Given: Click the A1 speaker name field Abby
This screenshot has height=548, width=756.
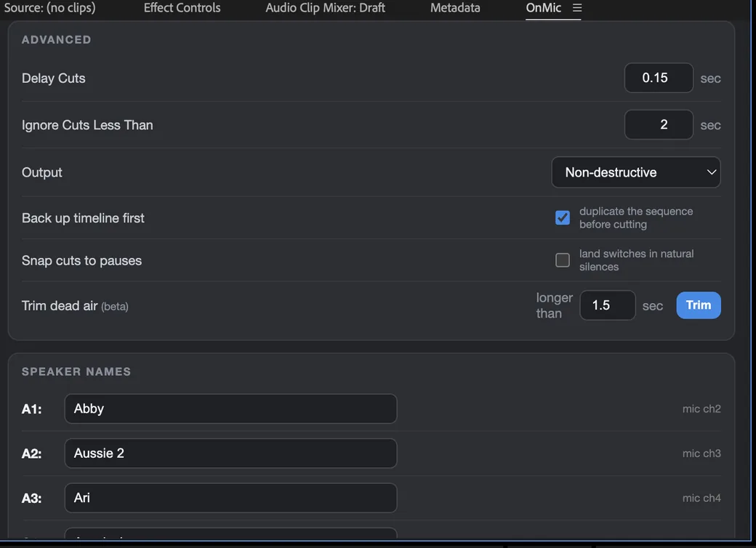Looking at the screenshot, I should tap(230, 408).
